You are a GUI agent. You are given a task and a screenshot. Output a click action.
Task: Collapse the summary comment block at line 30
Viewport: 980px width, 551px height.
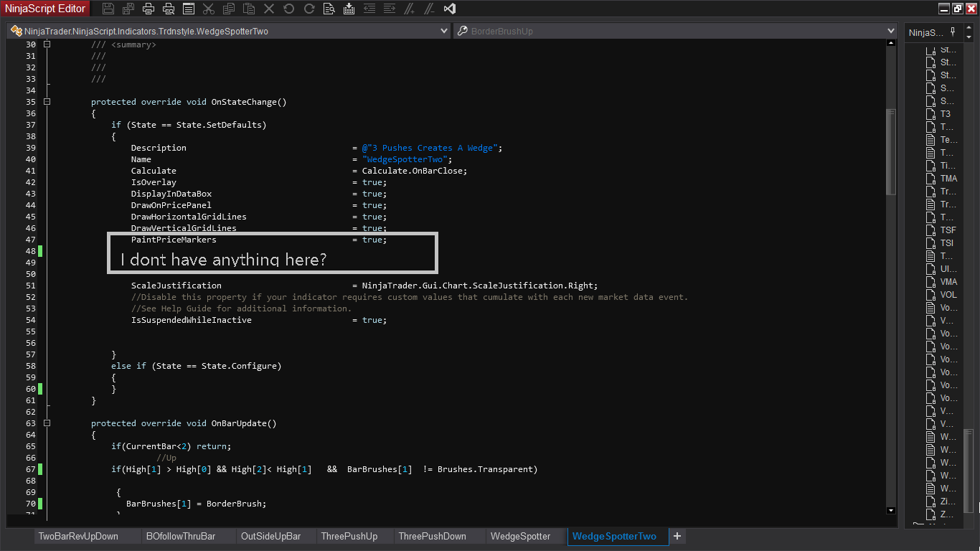coord(47,44)
